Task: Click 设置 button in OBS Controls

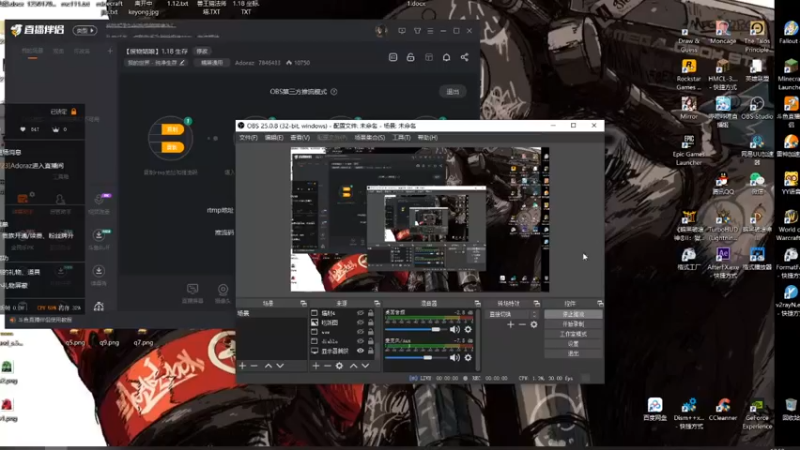Action: pyautogui.click(x=573, y=343)
